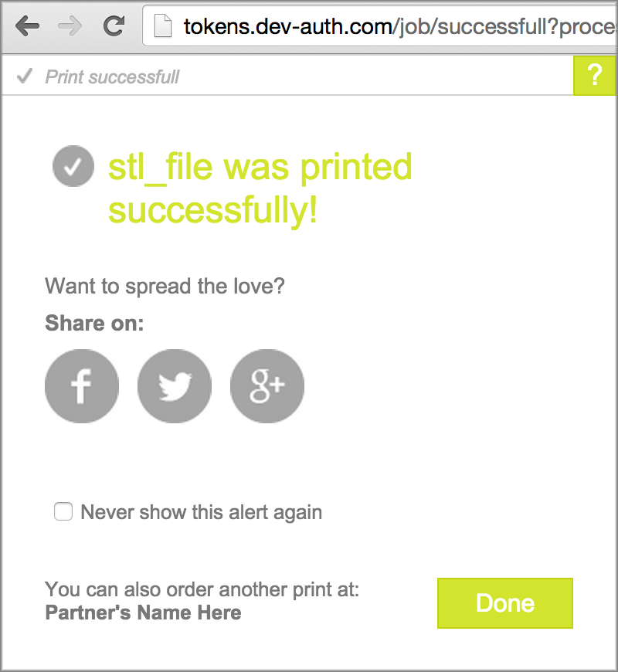Tick the Never show this alert checkbox
Screen dimensions: 618x672
(x=63, y=511)
